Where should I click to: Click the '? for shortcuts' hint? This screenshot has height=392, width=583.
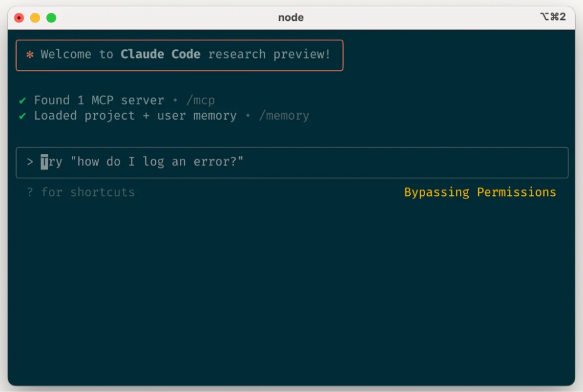81,192
